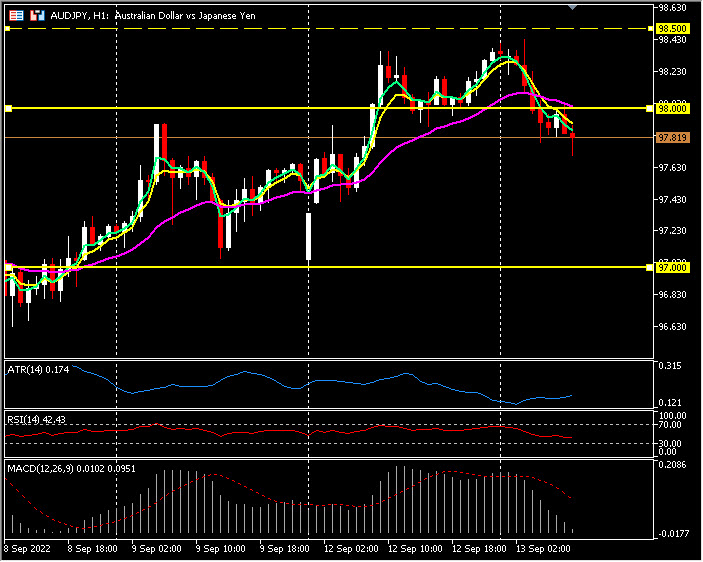
Task: Click the gray chart shift triangle marker
Action: pos(572,7)
